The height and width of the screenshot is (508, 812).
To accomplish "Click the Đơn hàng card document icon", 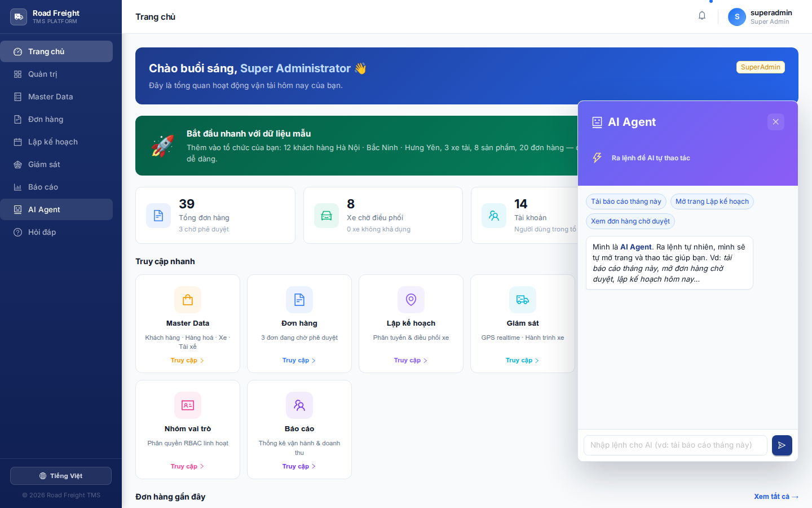I will pyautogui.click(x=299, y=300).
